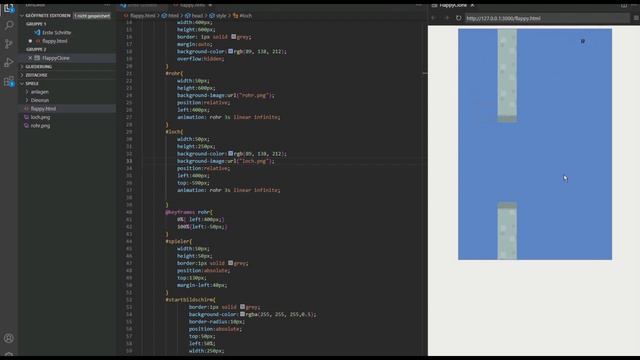640x360 pixels.
Task: Collapse the GEÖFFNETE EDITOREN section
Action: pyautogui.click(x=22, y=16)
